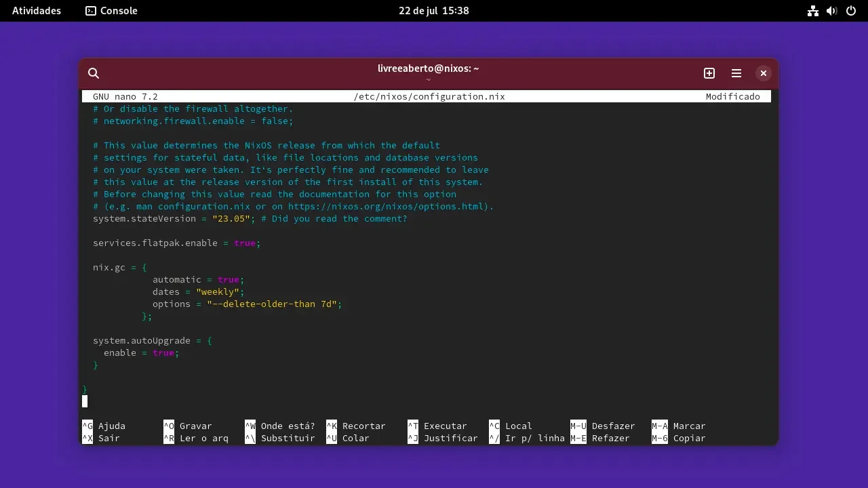The width and height of the screenshot is (868, 488).
Task: Click the system.autoUpgrade line
Action: pyautogui.click(x=153, y=341)
